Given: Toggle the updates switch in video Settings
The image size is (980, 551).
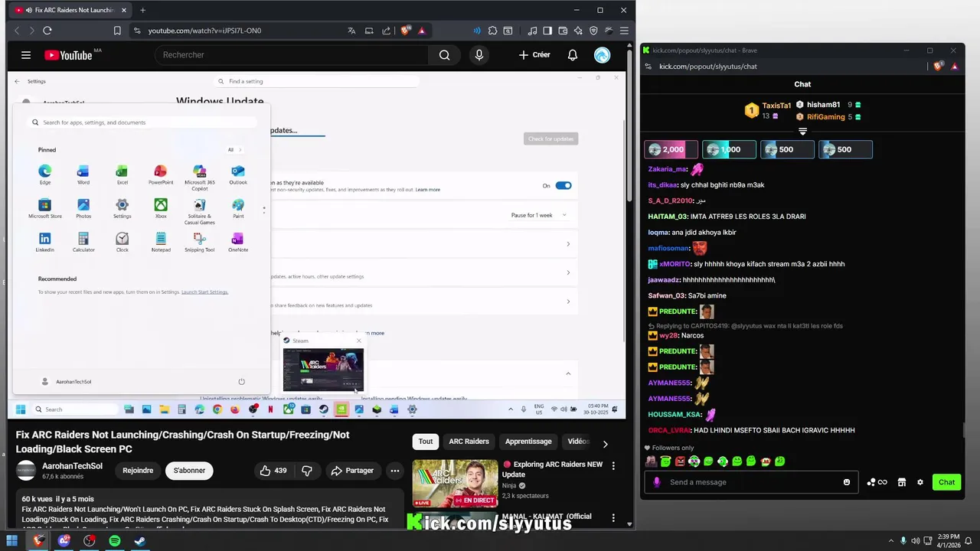Looking at the screenshot, I should (x=563, y=185).
